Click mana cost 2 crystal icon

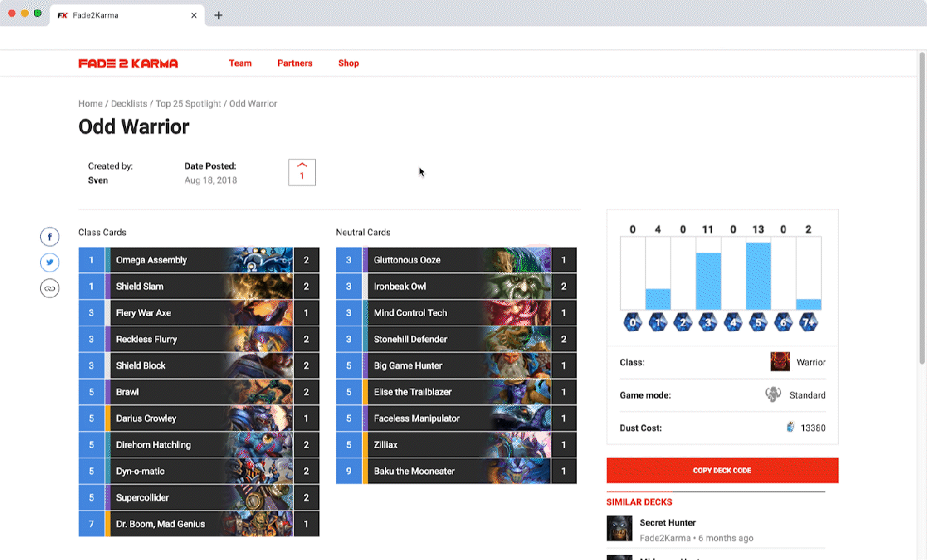click(683, 323)
